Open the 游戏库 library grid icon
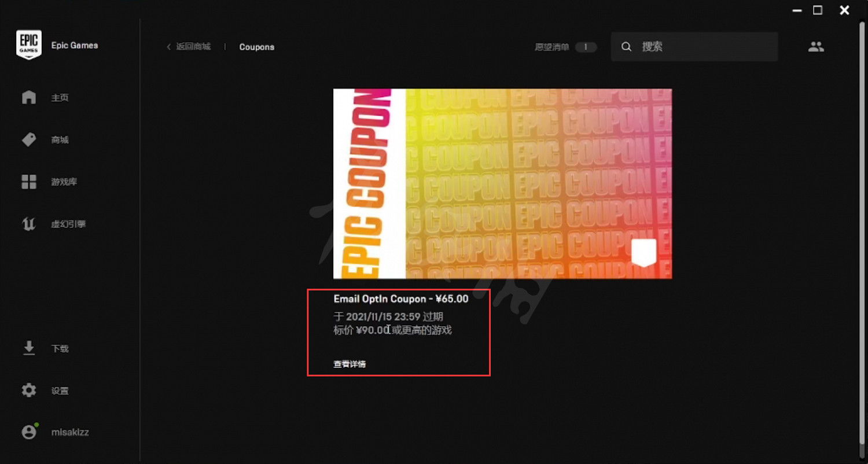 click(x=28, y=182)
